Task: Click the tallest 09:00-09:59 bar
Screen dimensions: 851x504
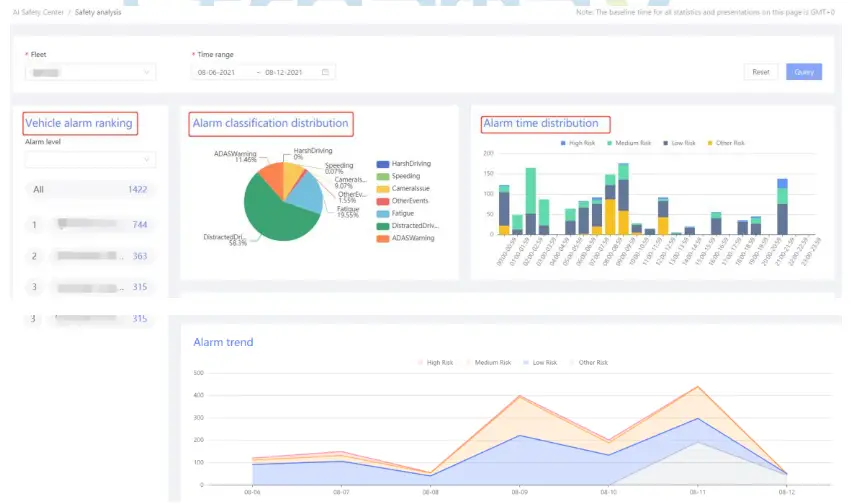Action: [x=624, y=199]
